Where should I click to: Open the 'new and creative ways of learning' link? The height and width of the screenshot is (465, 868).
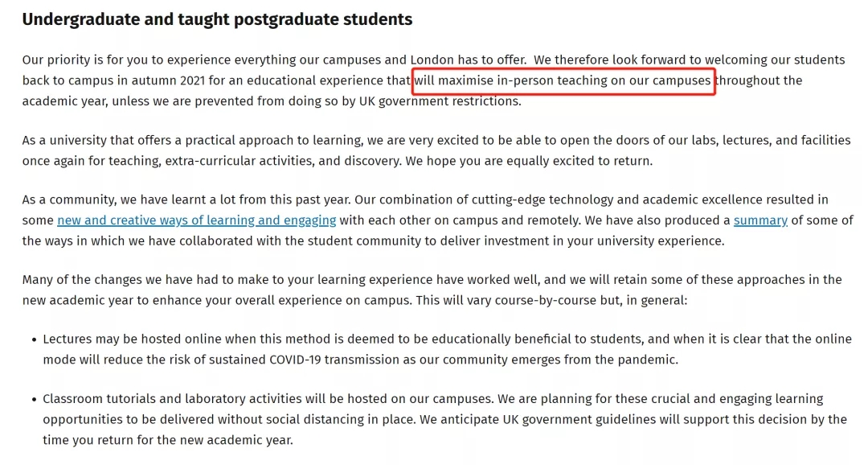[197, 220]
